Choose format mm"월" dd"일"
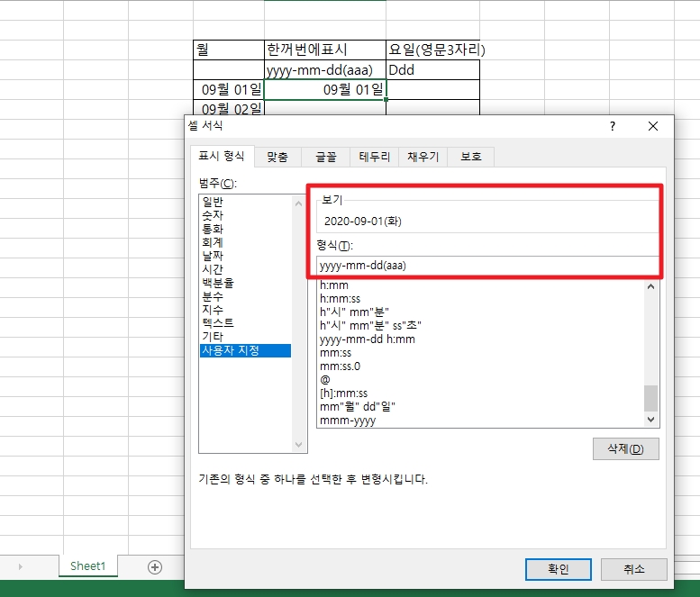Screen dimensions: 700x597 coord(480,406)
